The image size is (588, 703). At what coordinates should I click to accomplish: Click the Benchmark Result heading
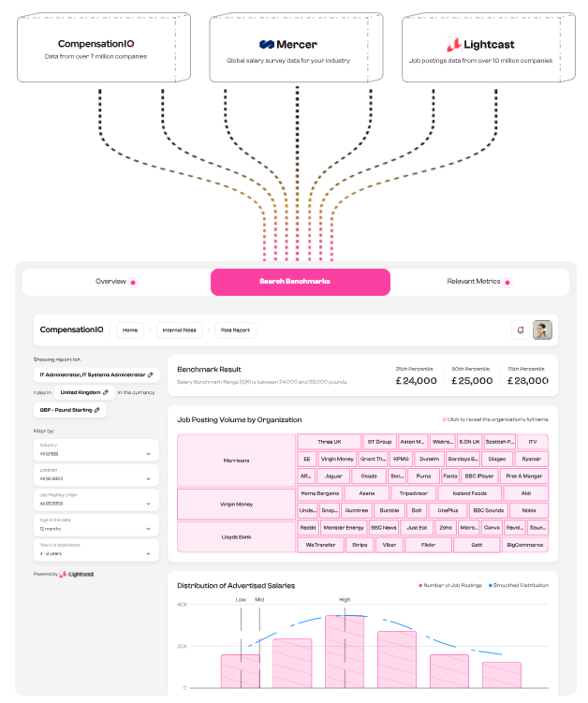coord(209,370)
